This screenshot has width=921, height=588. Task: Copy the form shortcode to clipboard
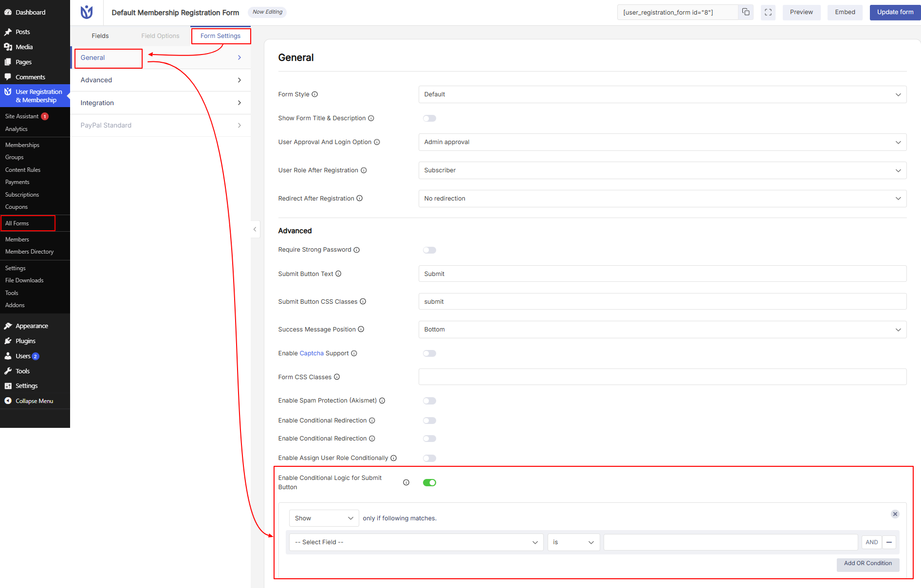746,12
